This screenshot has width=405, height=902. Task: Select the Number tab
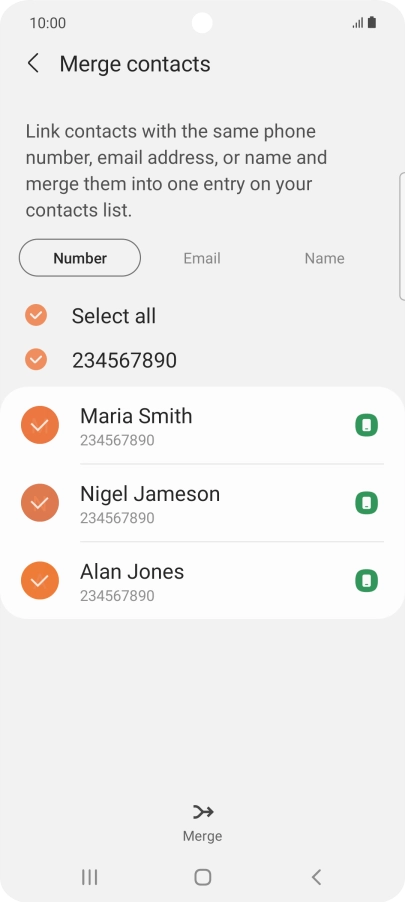(80, 258)
